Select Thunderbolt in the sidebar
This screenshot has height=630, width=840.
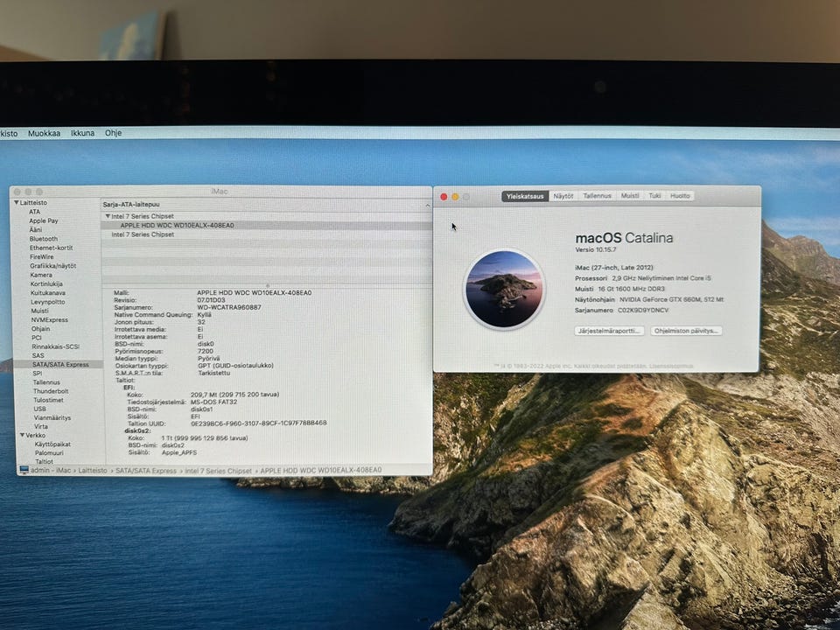(x=51, y=391)
